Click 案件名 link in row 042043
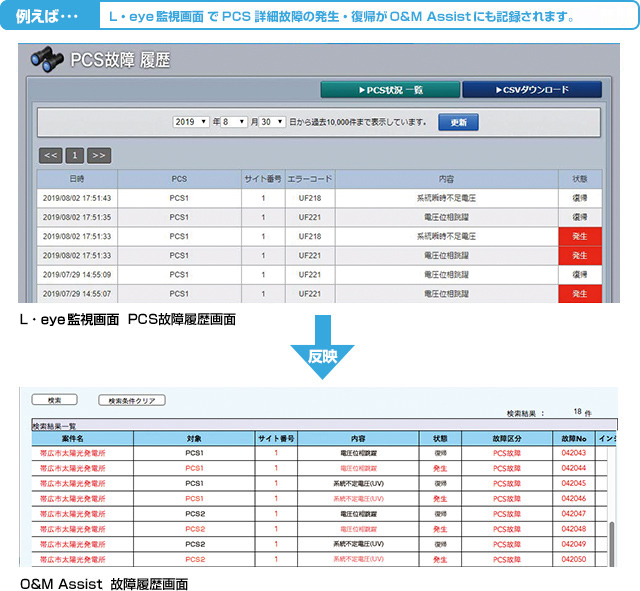Viewport: 640px width, 591px height. [x=73, y=453]
